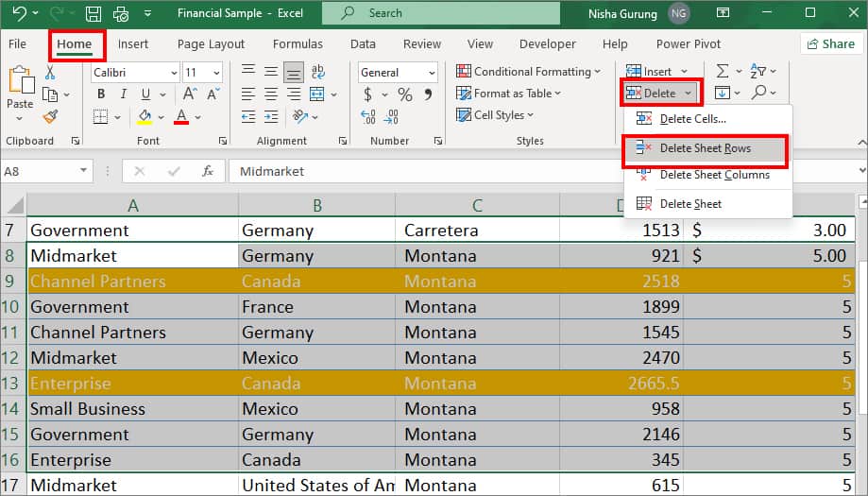Align text left
This screenshot has width=868, height=496.
click(248, 94)
